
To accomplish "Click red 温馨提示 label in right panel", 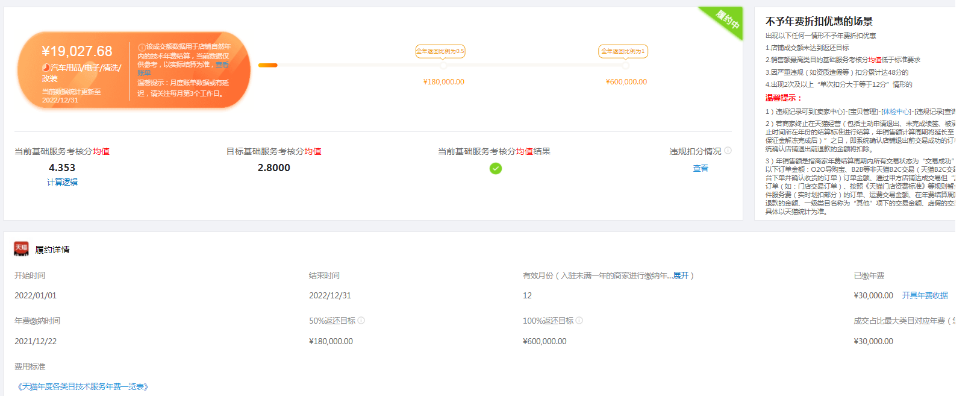I will [784, 98].
